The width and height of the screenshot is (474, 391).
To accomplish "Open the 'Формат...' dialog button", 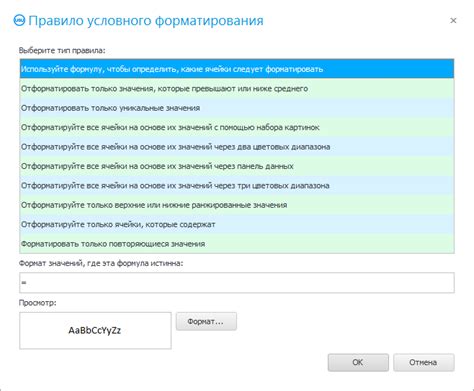I will point(206,321).
